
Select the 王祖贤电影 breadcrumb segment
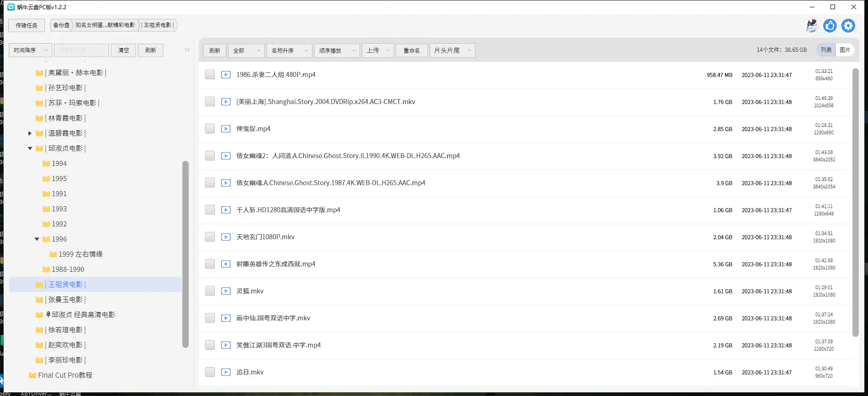pos(158,25)
